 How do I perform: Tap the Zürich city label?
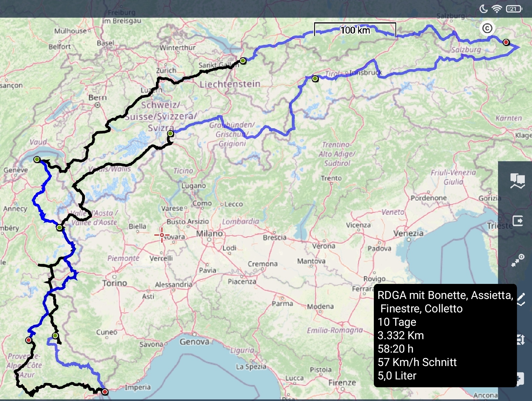166,70
